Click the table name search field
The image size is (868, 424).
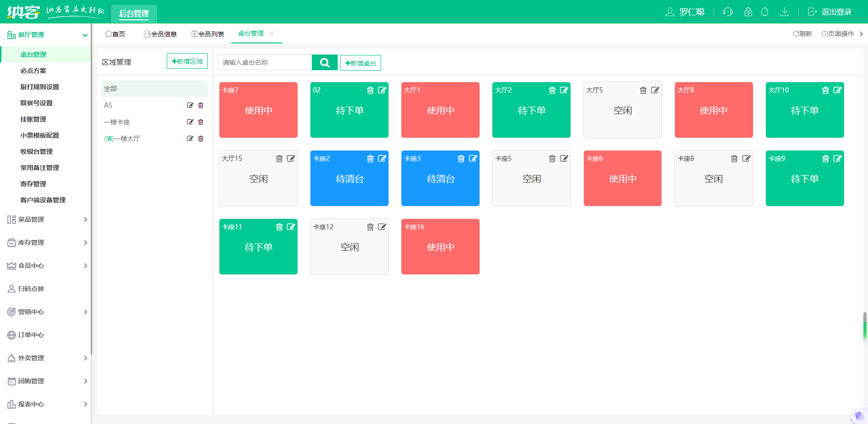click(265, 62)
